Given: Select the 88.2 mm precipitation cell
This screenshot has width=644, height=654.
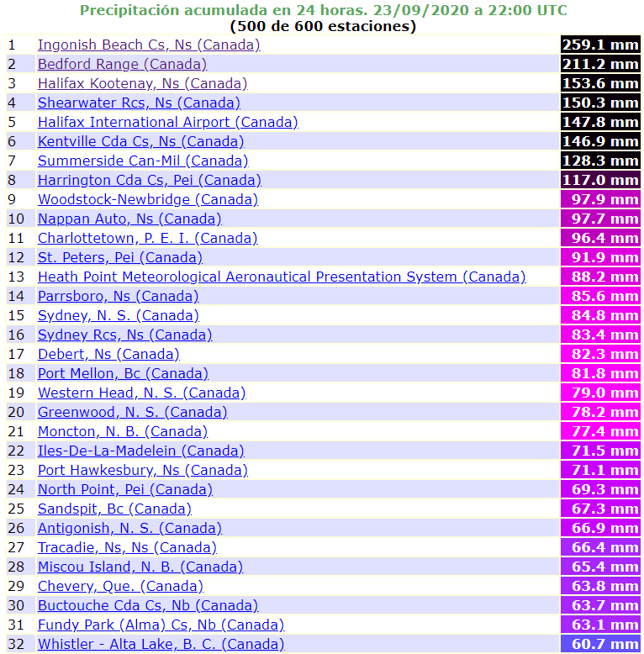Looking at the screenshot, I should tap(600, 277).
